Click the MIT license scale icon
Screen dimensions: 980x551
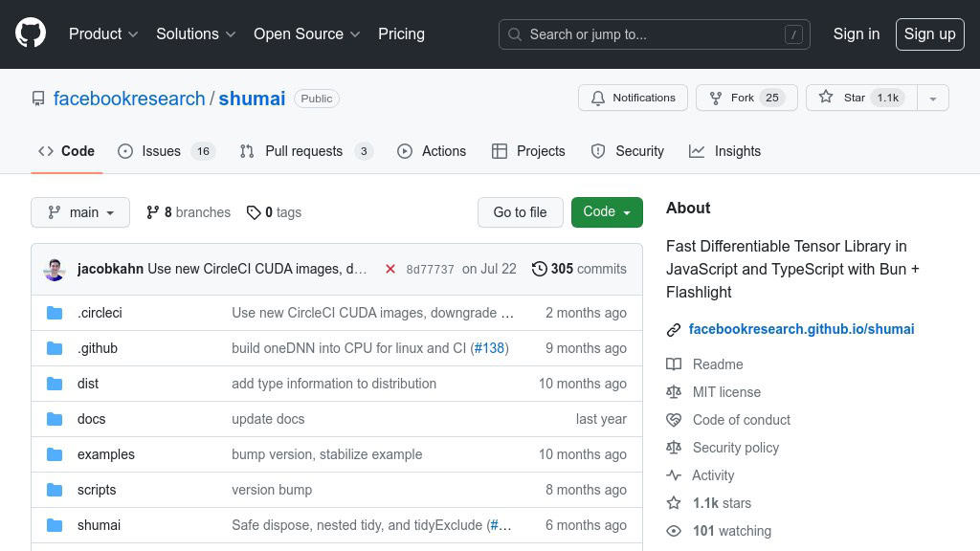click(674, 392)
